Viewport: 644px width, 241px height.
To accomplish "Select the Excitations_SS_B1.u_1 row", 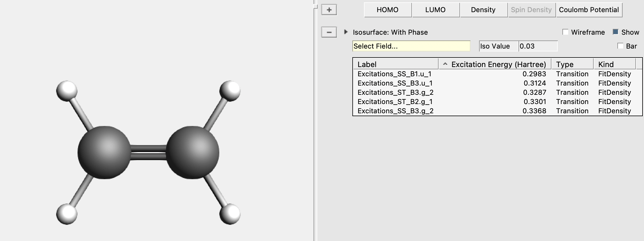I will point(394,74).
